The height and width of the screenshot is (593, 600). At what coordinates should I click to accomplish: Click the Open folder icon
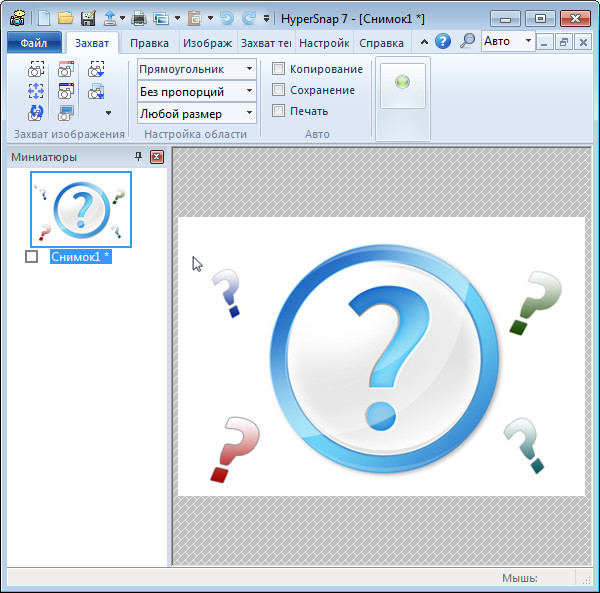tap(65, 17)
